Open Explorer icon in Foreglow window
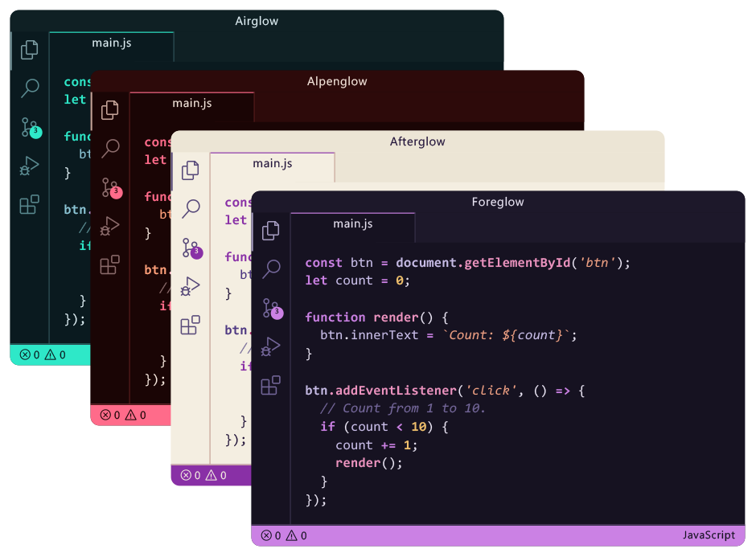The height and width of the screenshot is (557, 756). coord(271,231)
